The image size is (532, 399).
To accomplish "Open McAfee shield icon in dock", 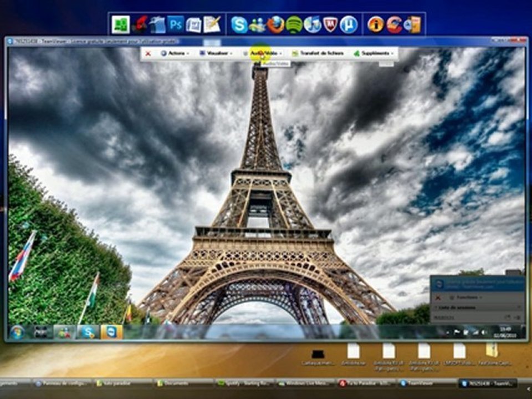I will point(330,25).
